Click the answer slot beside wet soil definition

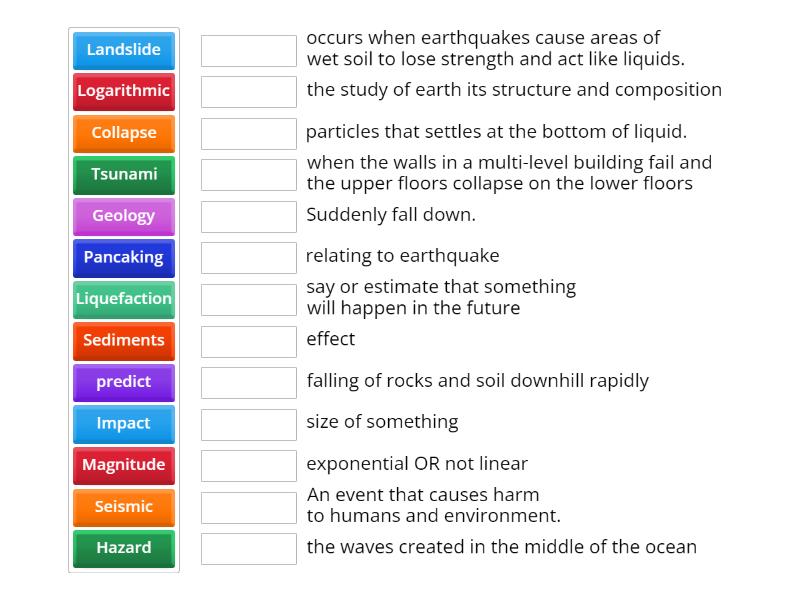tap(248, 48)
